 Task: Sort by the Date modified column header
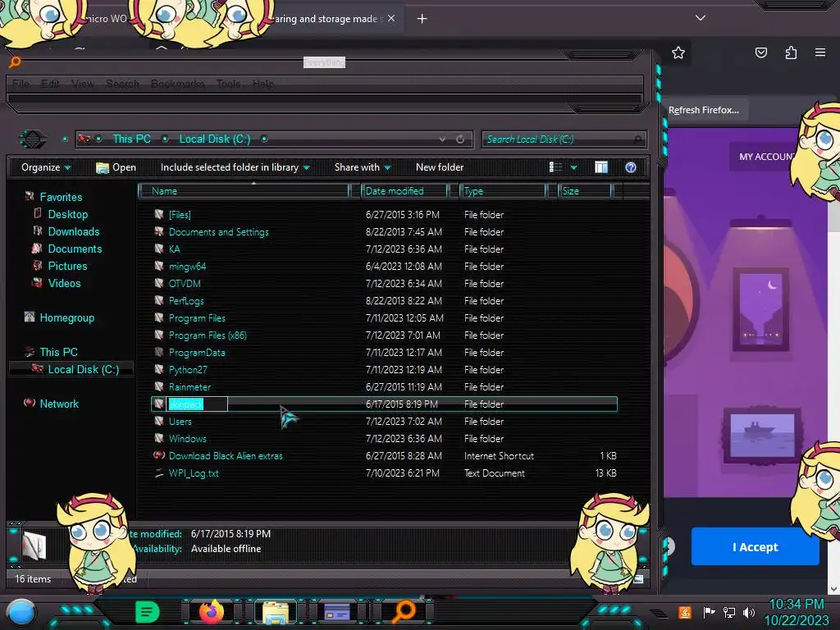404,190
